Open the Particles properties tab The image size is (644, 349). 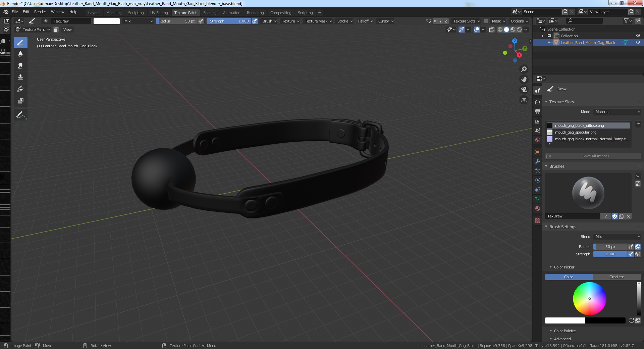pyautogui.click(x=538, y=171)
